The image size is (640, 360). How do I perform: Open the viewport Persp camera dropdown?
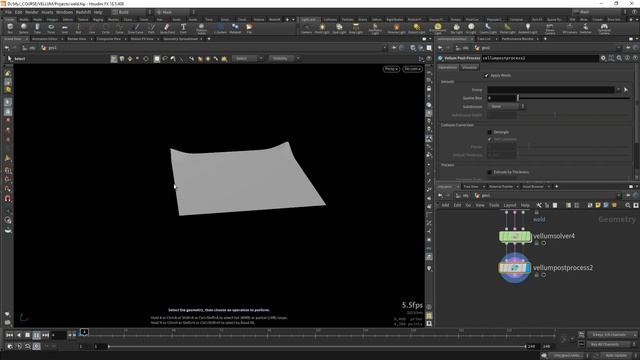(391, 69)
